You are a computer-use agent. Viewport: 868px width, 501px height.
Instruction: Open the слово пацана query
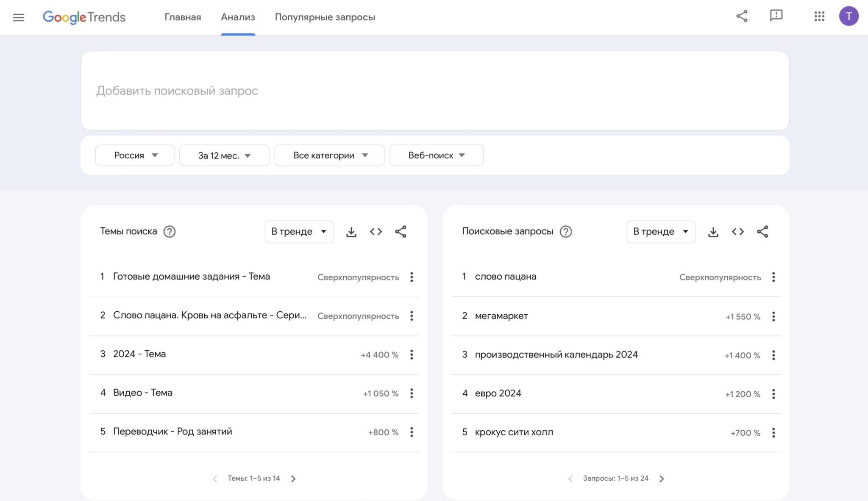tap(505, 277)
